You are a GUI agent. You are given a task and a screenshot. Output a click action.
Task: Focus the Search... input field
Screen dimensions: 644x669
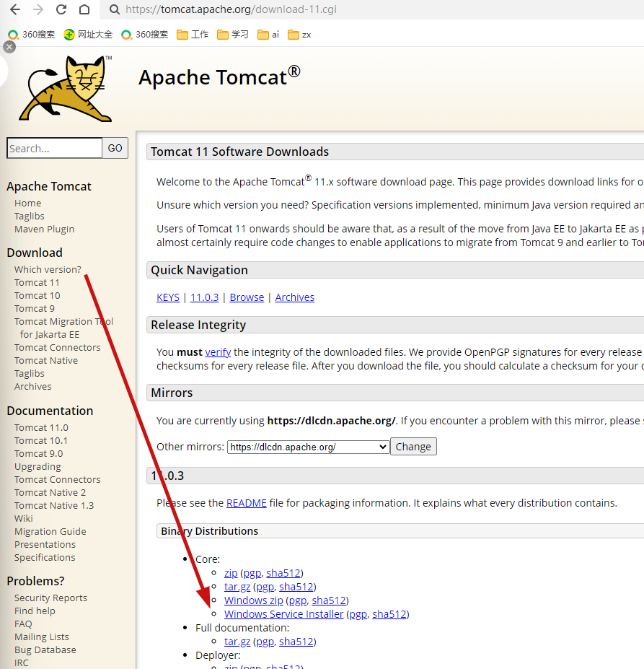(x=54, y=148)
